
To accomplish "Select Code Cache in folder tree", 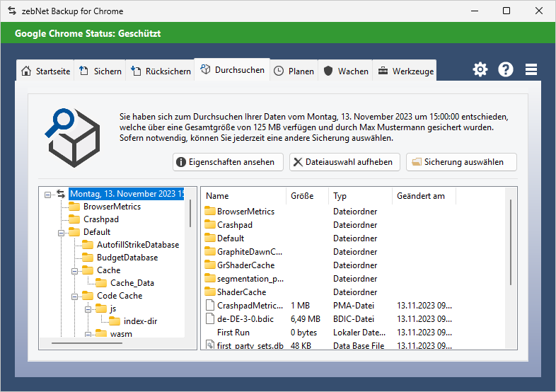I will click(120, 296).
